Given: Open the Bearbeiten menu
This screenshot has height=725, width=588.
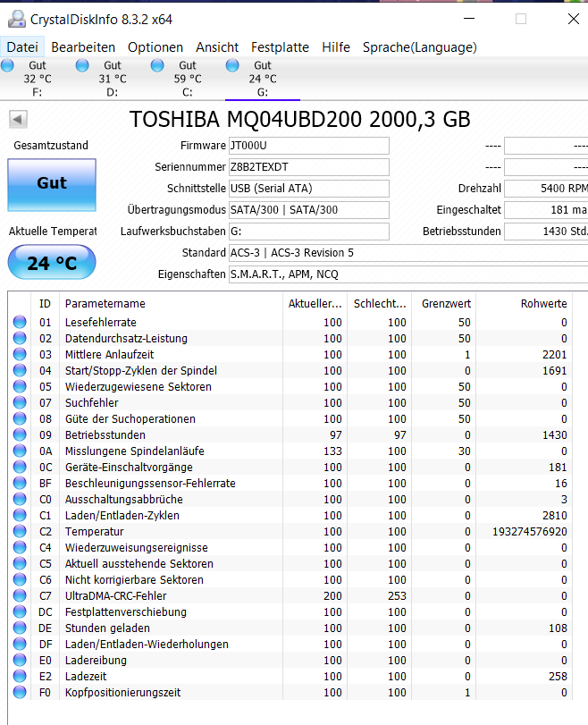Looking at the screenshot, I should 83,47.
